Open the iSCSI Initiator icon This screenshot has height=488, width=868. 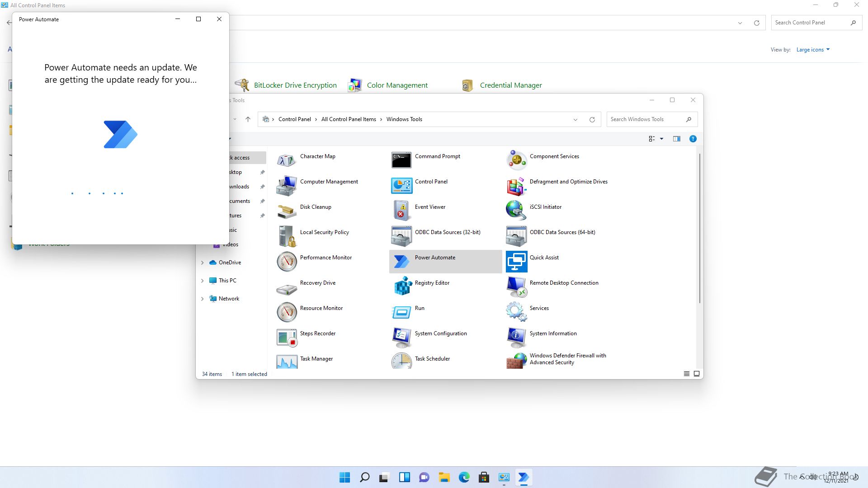tap(516, 211)
